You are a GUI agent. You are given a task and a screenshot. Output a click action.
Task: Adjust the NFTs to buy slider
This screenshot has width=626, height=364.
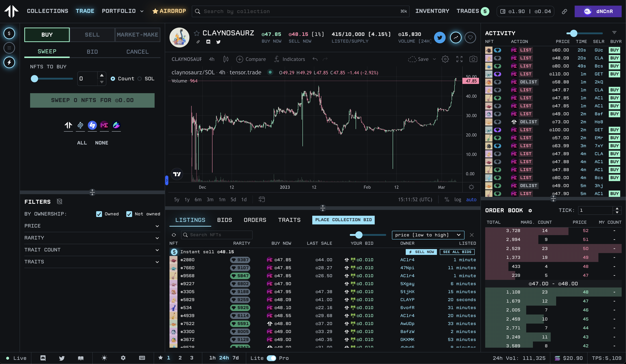point(34,79)
